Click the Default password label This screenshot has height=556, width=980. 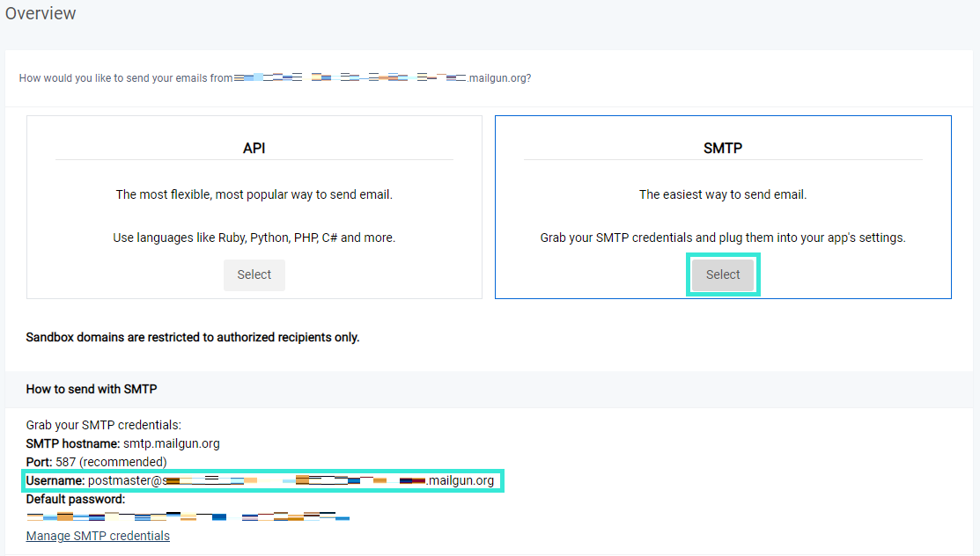(x=76, y=499)
